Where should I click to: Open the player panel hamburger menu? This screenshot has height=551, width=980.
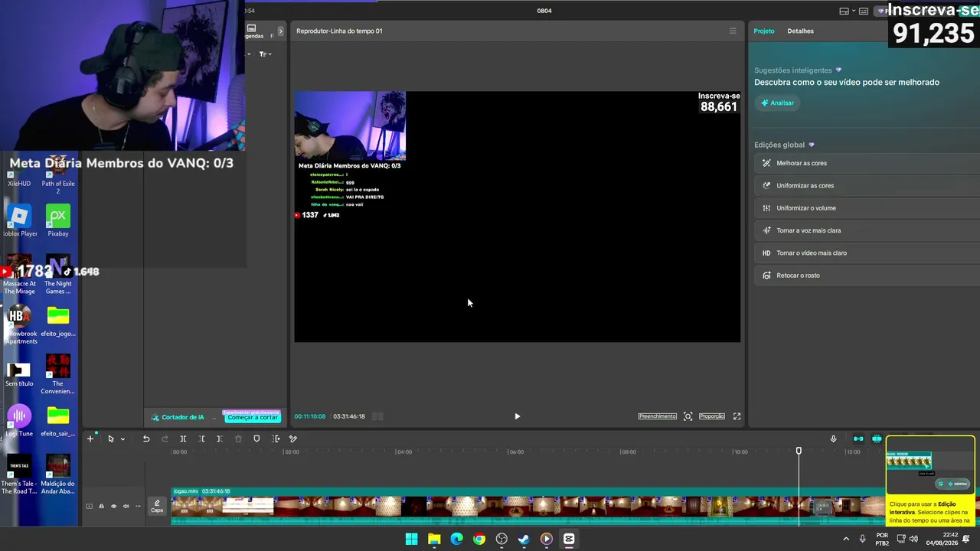click(x=733, y=31)
